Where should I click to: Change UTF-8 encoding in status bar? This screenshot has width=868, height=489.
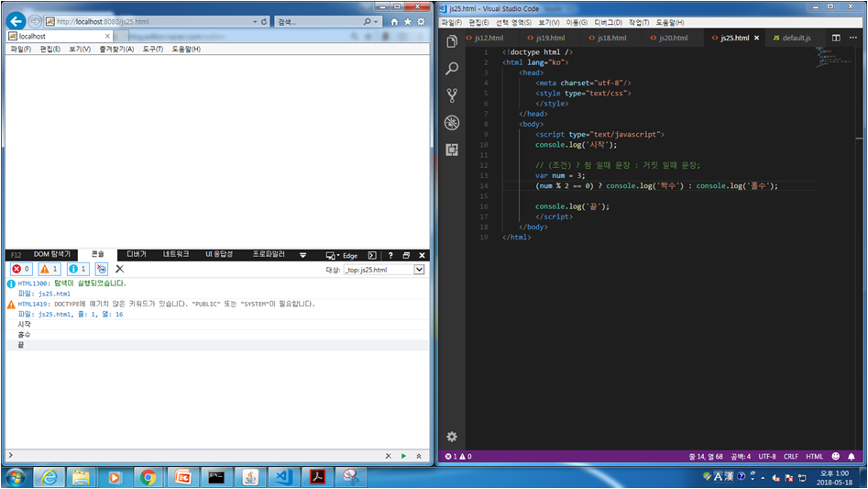[767, 456]
